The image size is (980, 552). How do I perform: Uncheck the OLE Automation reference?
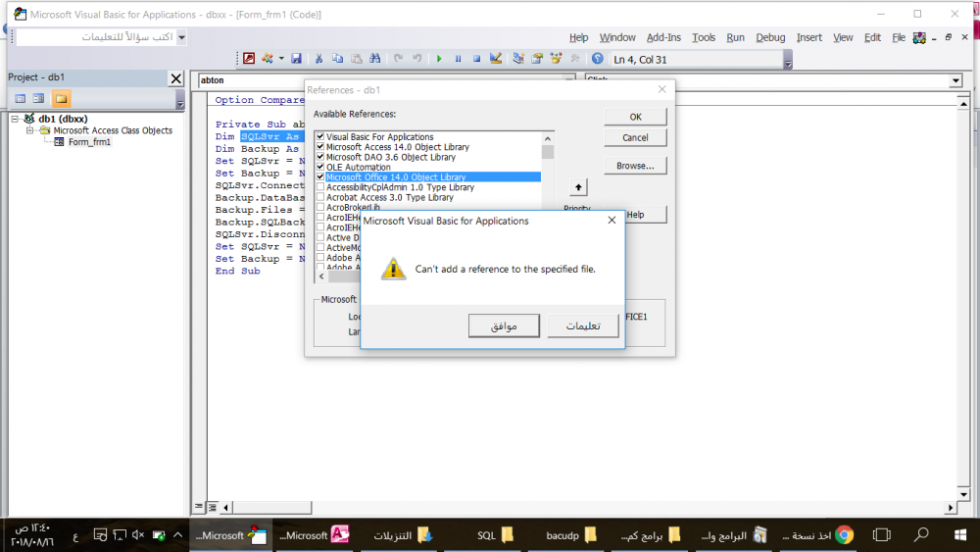[x=320, y=168]
